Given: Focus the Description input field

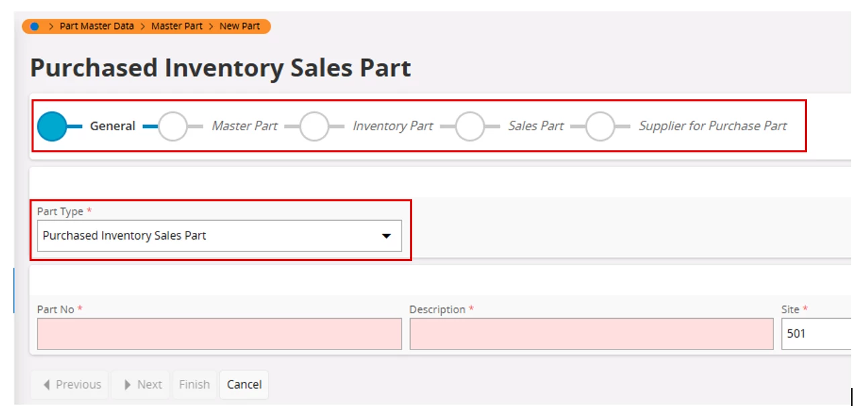Looking at the screenshot, I should click(x=591, y=333).
